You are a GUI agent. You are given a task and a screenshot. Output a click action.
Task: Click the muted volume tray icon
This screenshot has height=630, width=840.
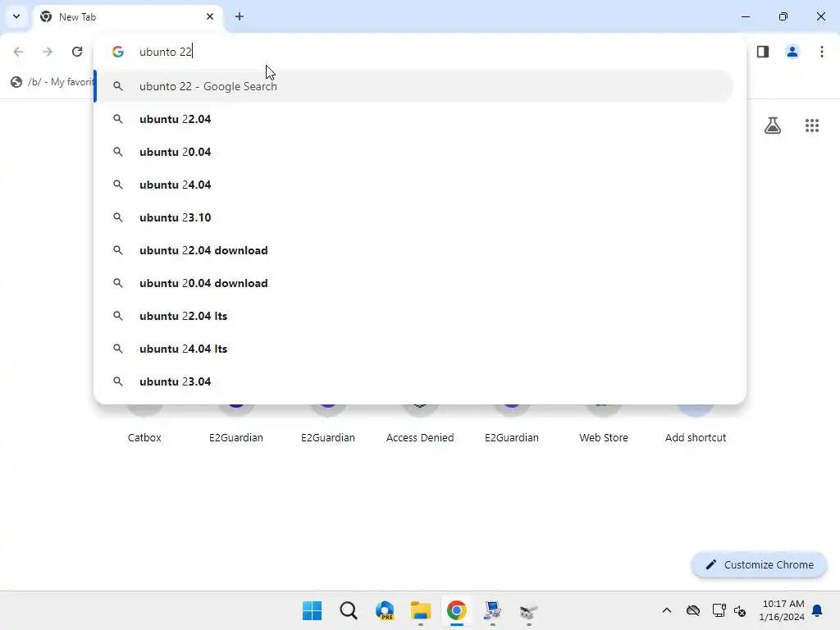coord(740,610)
